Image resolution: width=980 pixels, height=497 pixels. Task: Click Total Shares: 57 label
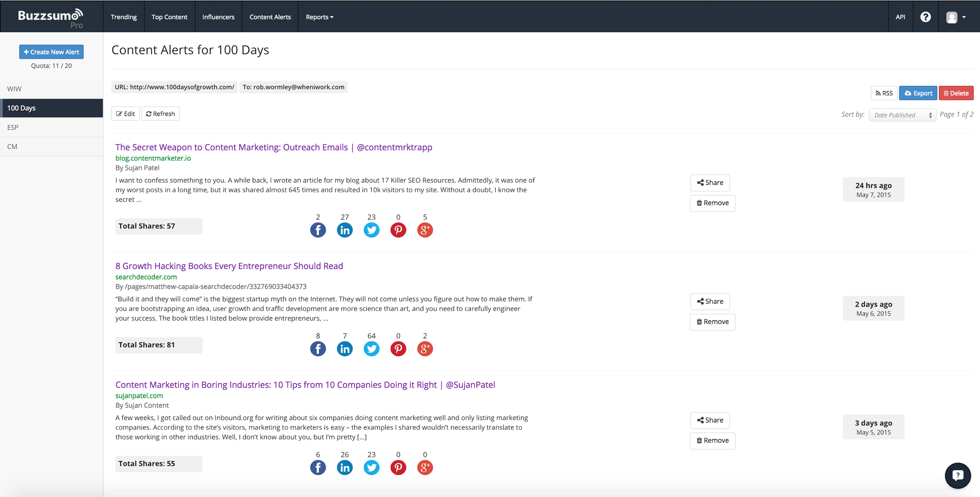click(159, 227)
